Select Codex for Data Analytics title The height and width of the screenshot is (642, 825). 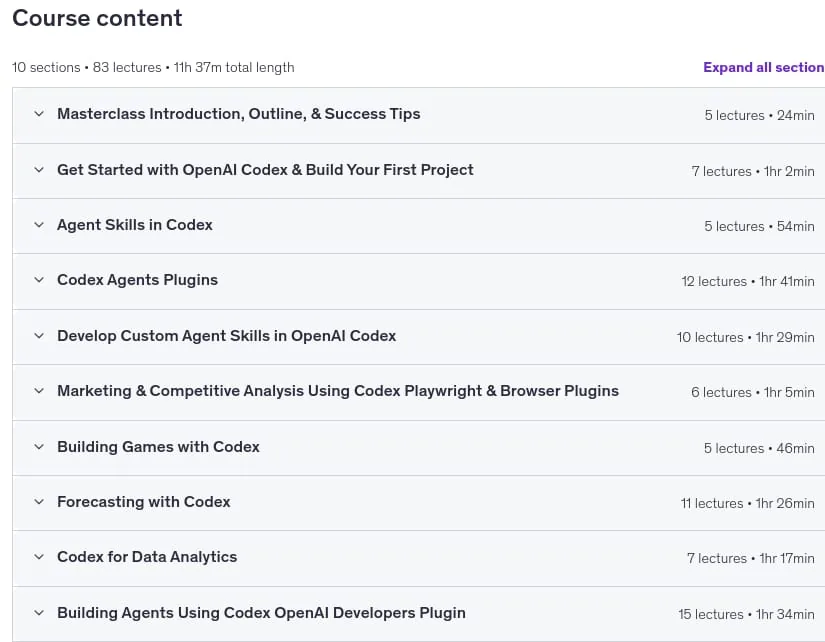click(147, 557)
